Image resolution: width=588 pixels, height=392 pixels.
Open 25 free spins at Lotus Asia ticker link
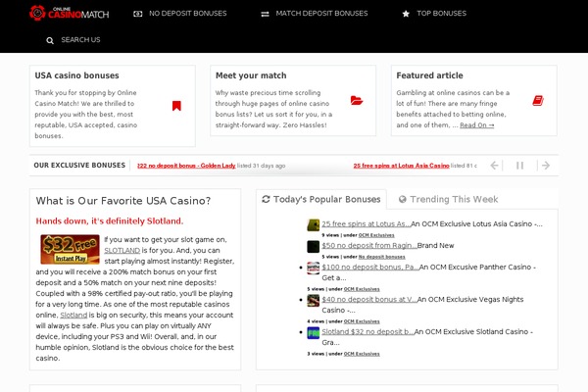click(x=401, y=166)
